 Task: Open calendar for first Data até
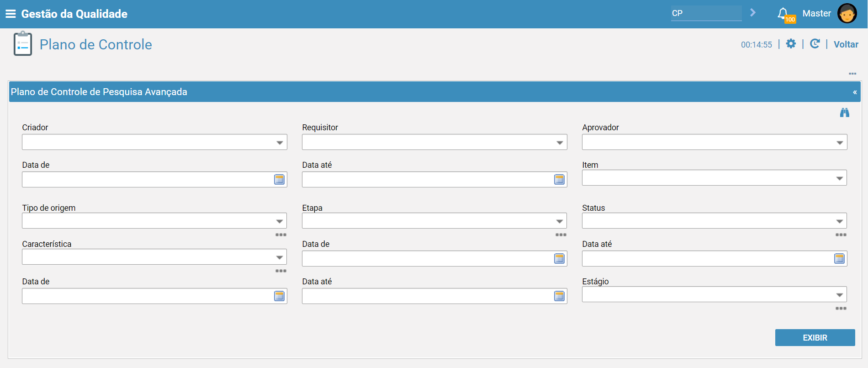(559, 180)
